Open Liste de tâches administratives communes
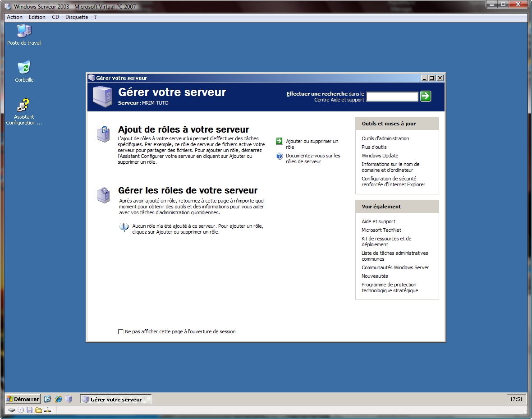532x419 pixels. click(x=394, y=256)
